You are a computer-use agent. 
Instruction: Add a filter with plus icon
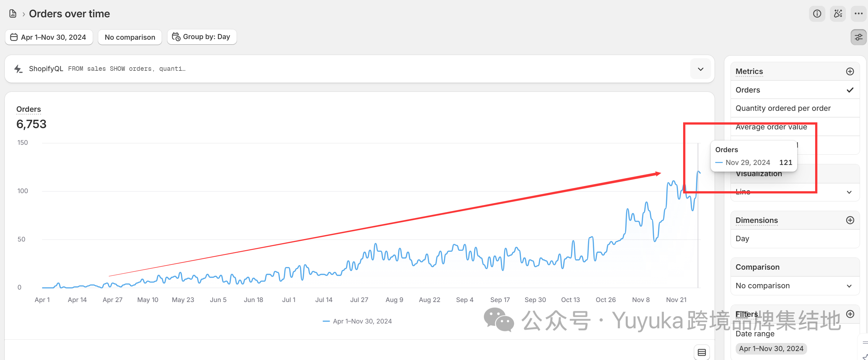pos(850,314)
